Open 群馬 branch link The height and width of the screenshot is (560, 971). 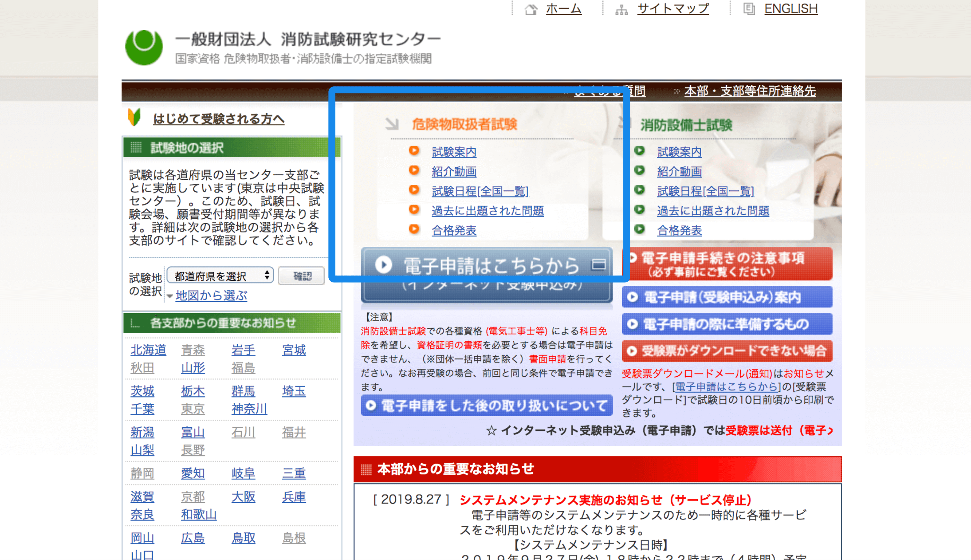243,391
